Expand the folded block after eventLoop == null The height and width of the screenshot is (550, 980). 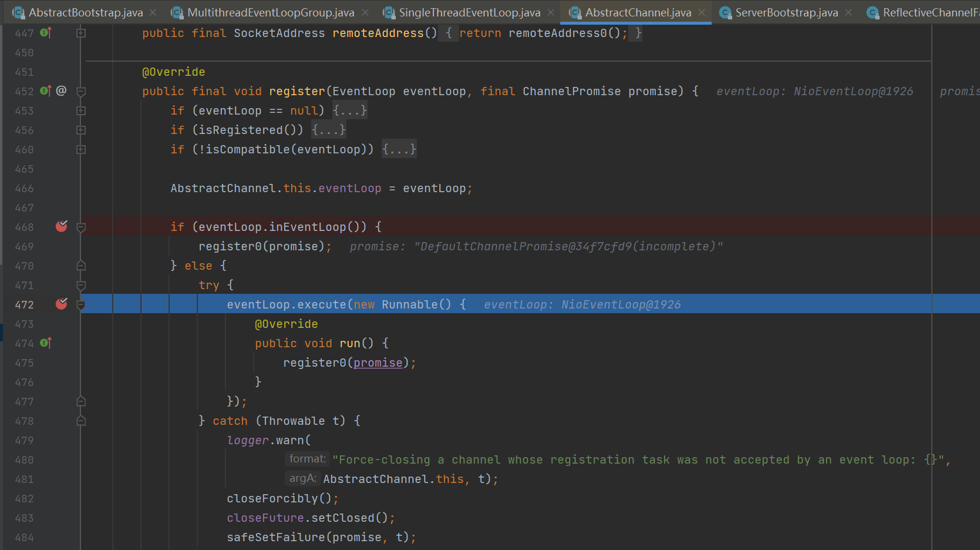click(349, 110)
